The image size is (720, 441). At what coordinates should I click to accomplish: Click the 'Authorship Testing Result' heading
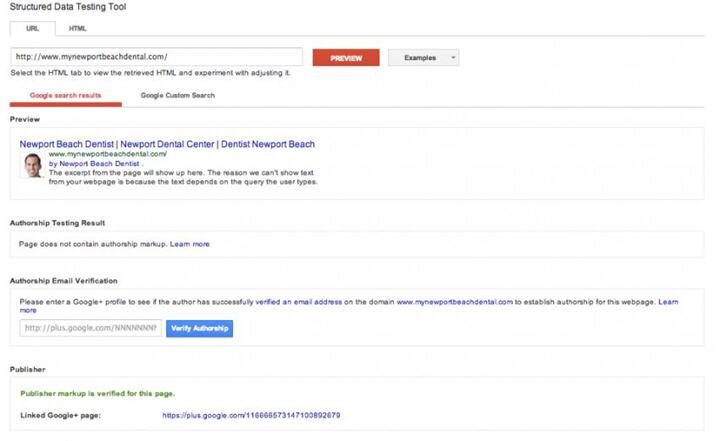pyautogui.click(x=57, y=223)
